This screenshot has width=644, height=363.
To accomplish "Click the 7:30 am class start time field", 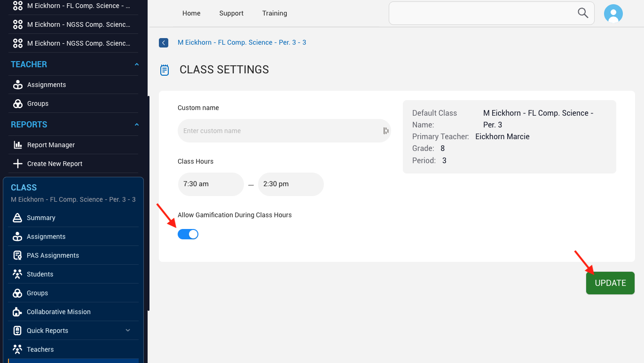I will (211, 184).
